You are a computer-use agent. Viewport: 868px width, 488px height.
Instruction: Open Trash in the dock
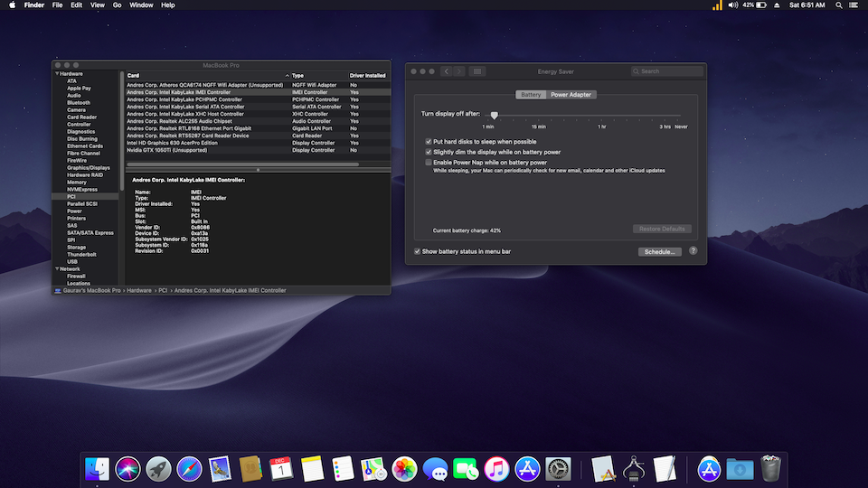click(770, 469)
